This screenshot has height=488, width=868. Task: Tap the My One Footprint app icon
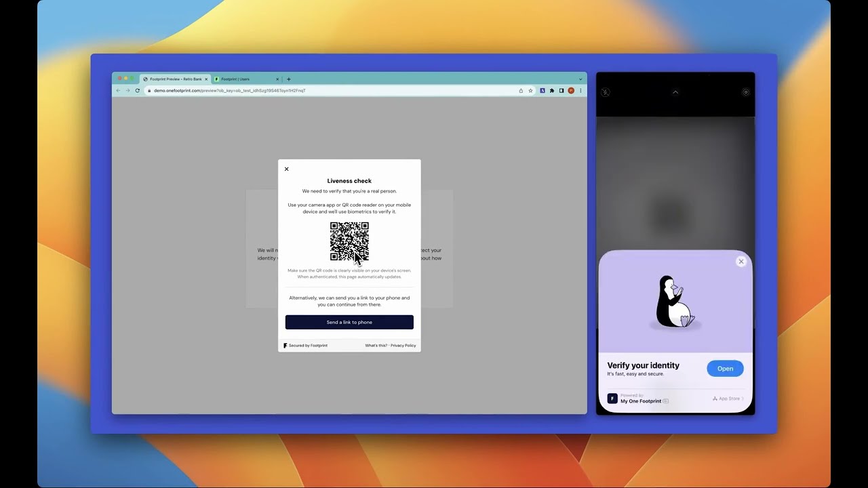pos(612,399)
